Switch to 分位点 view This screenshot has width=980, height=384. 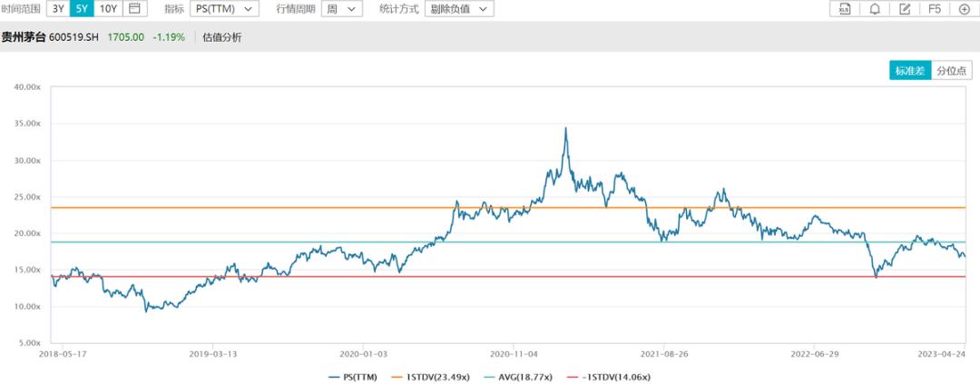951,71
